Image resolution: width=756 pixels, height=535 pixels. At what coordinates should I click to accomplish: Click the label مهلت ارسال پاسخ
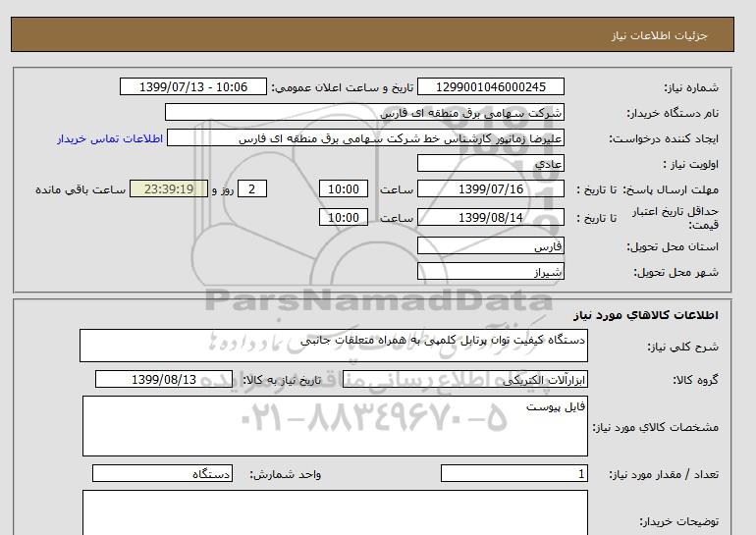coord(671,189)
